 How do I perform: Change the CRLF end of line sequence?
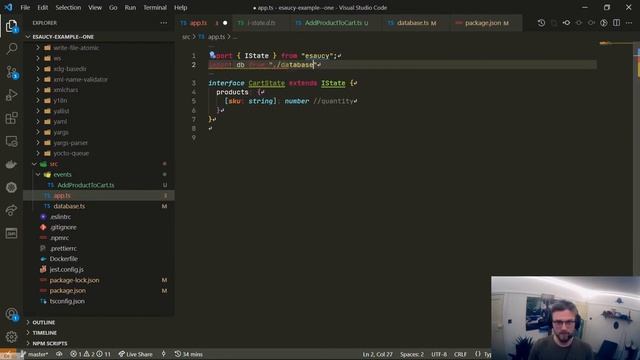(x=460, y=354)
